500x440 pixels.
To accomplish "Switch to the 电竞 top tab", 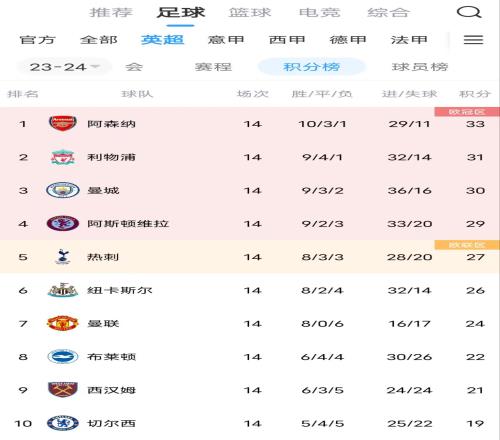I will (320, 13).
